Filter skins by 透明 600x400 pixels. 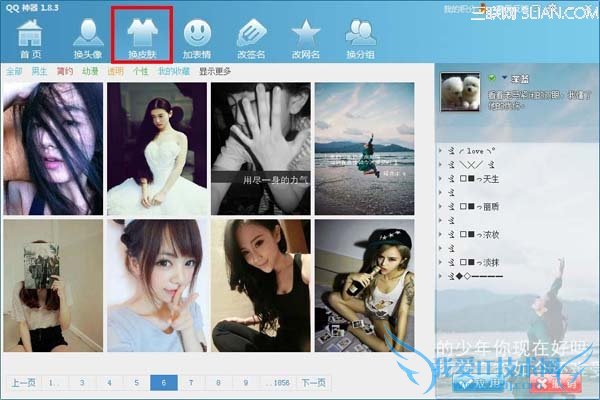point(115,71)
